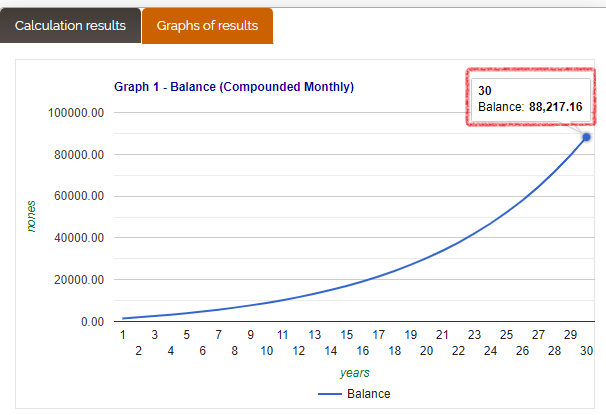
Task: Click the Balance value 88,217.16 in the tooltip
Action: click(555, 107)
